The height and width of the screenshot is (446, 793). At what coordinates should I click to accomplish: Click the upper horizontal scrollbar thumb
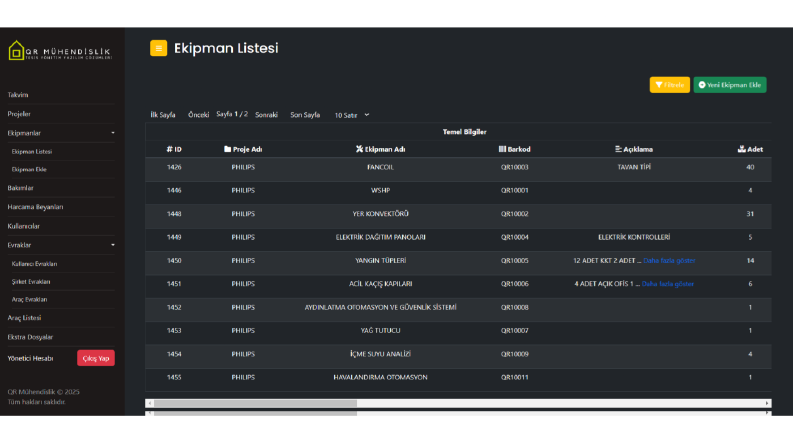pyautogui.click(x=255, y=403)
